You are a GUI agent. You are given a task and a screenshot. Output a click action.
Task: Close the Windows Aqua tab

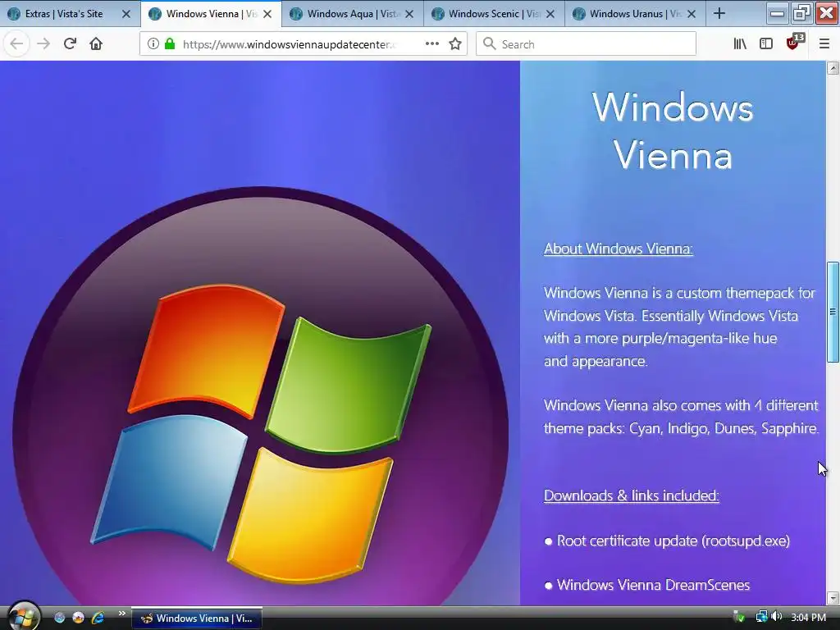pos(409,14)
